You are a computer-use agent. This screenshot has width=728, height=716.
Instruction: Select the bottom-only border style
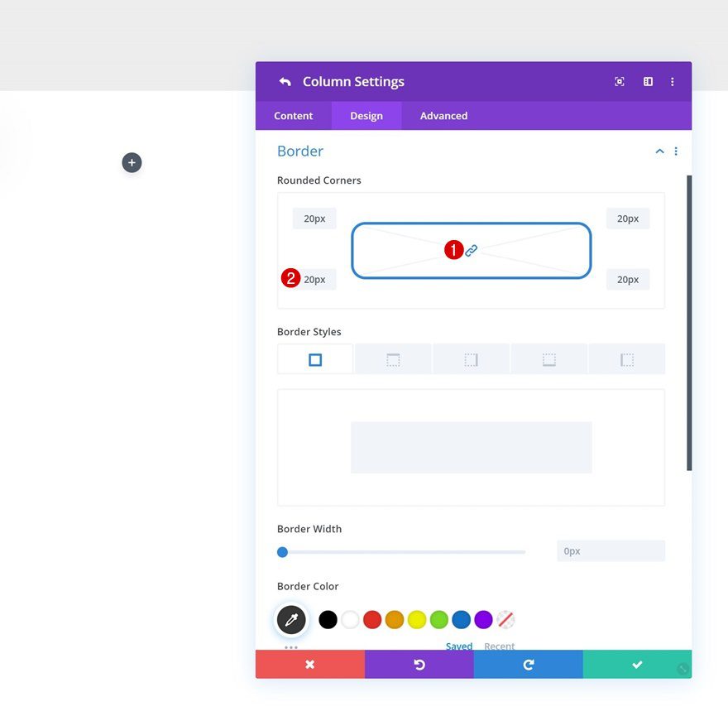[x=548, y=358]
